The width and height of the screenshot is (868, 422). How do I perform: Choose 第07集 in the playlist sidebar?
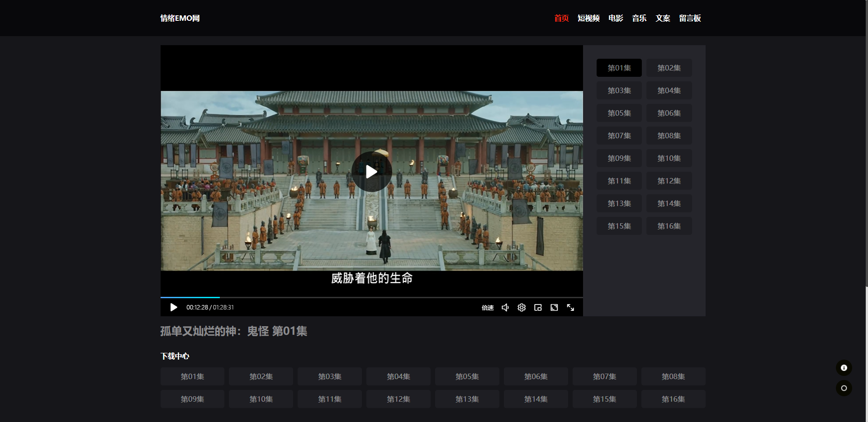(x=619, y=136)
